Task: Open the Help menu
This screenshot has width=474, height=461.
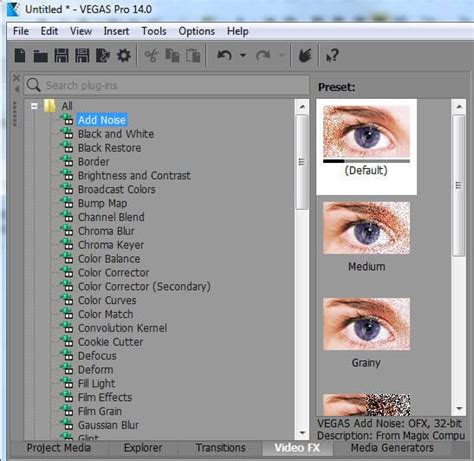Action: pos(238,31)
